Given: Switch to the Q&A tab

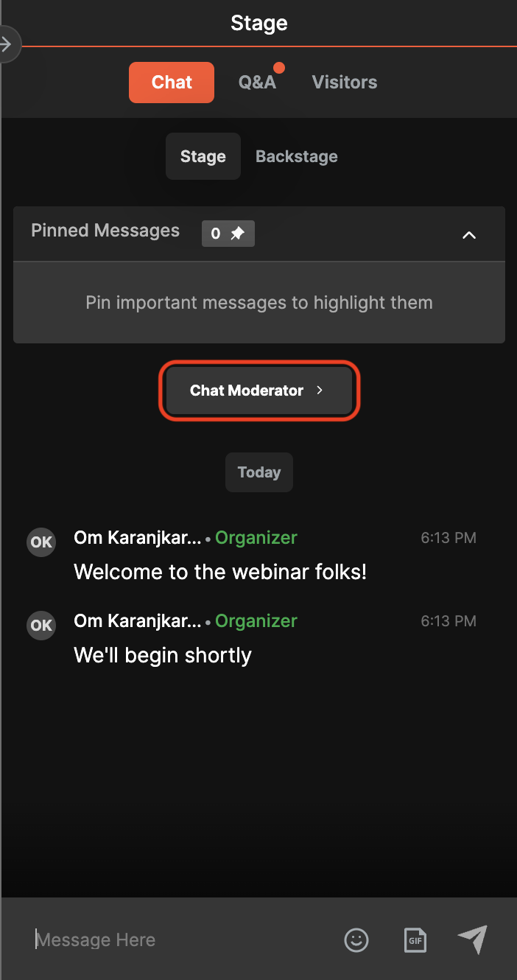Looking at the screenshot, I should point(257,82).
